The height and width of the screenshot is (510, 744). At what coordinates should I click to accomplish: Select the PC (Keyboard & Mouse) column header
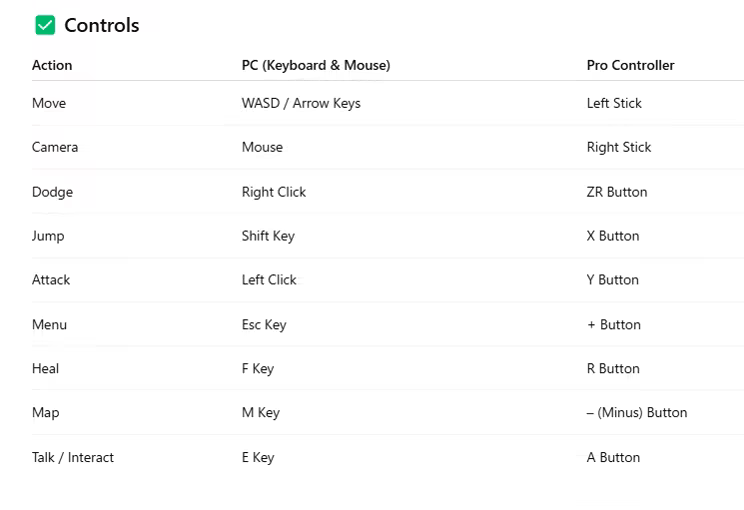[x=316, y=65]
